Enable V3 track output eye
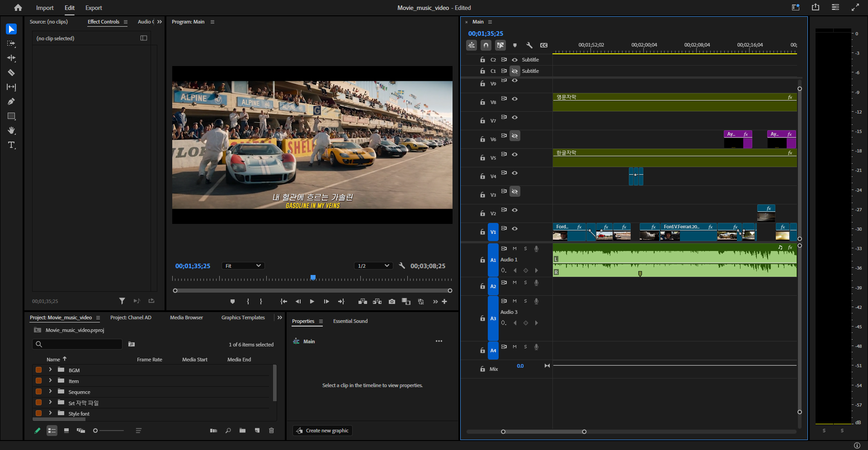The image size is (868, 450). click(514, 191)
